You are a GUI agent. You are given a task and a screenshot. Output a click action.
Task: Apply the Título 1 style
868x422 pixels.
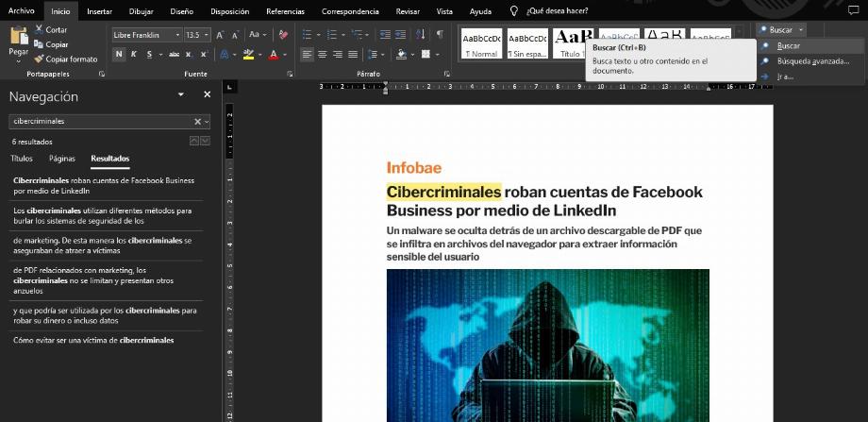(574, 43)
